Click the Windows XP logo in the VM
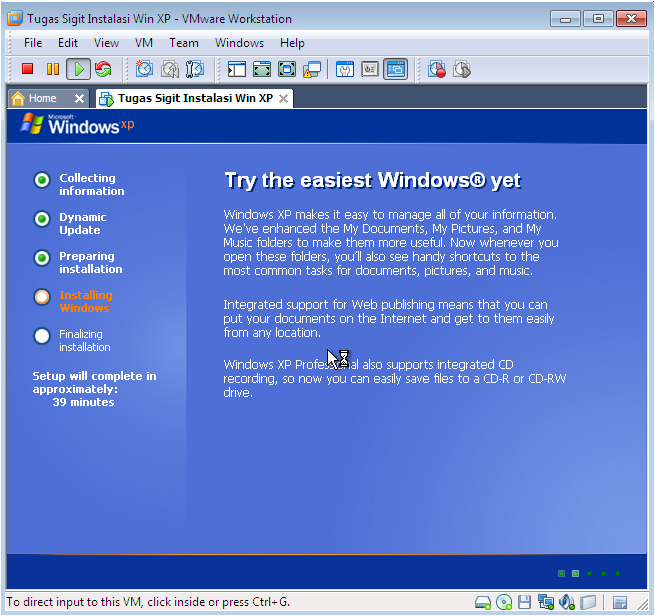This screenshot has width=655, height=616. [x=78, y=124]
